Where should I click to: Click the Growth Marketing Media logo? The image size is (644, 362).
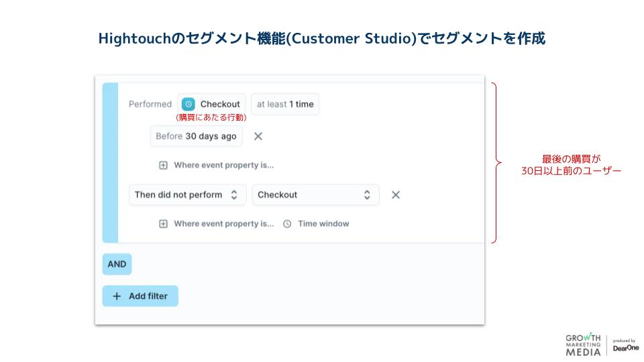click(x=582, y=344)
